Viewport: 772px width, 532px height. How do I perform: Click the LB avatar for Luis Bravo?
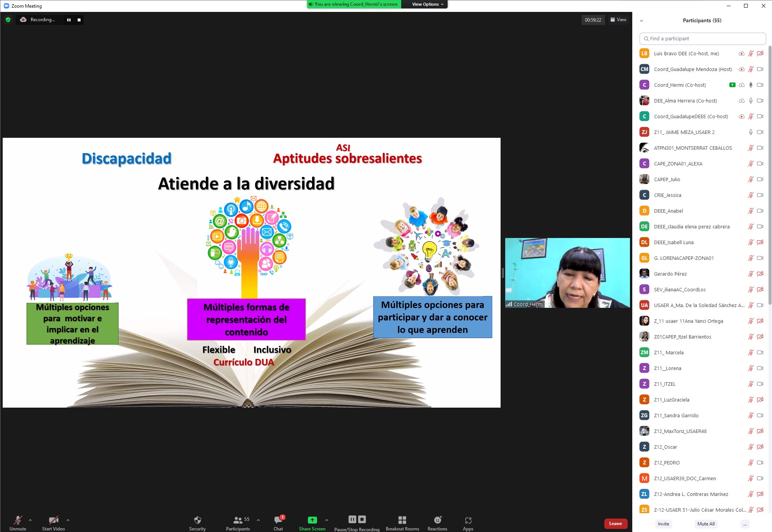click(x=644, y=53)
